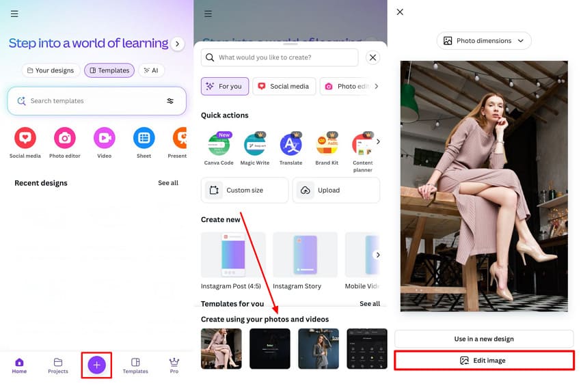Open Templates in the bottom navigation
Image resolution: width=581 pixels, height=392 pixels.
click(135, 366)
